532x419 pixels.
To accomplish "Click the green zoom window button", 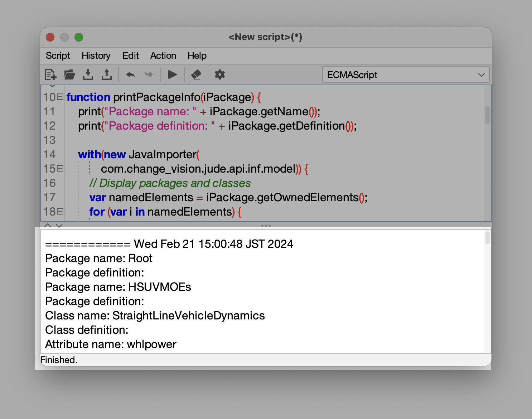I will (x=79, y=37).
